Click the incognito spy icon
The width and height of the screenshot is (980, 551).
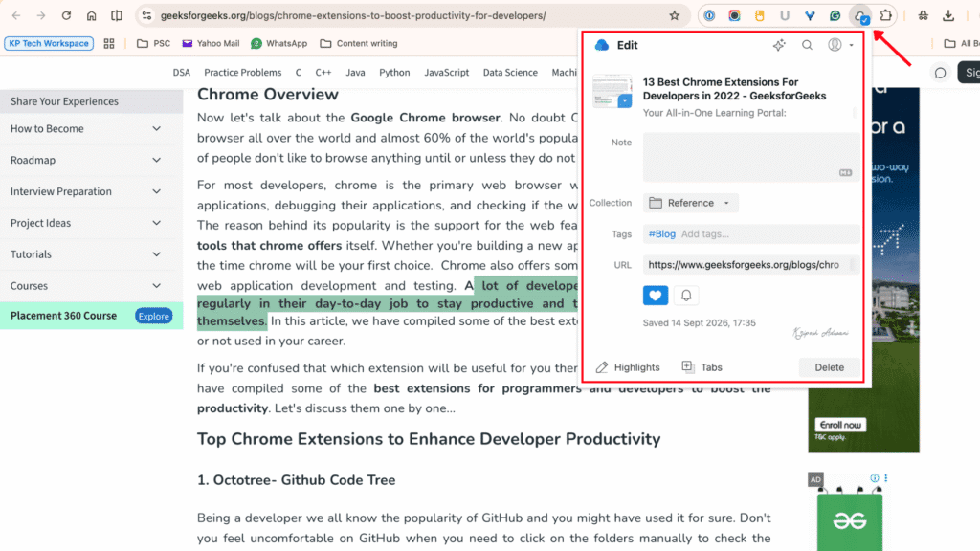924,15
